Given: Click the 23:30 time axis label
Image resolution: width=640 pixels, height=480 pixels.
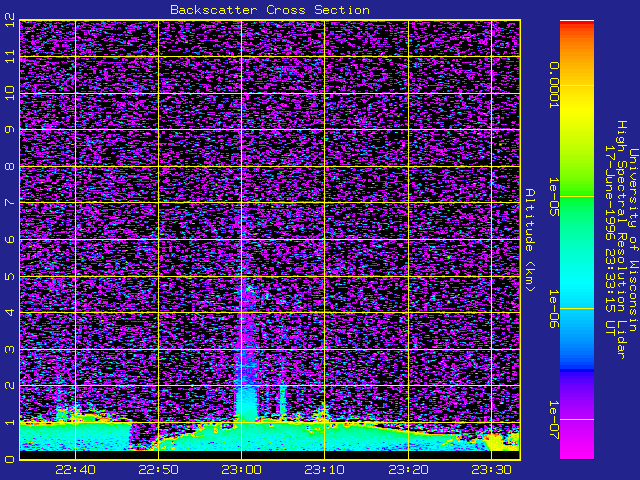Looking at the screenshot, I should [491, 470].
